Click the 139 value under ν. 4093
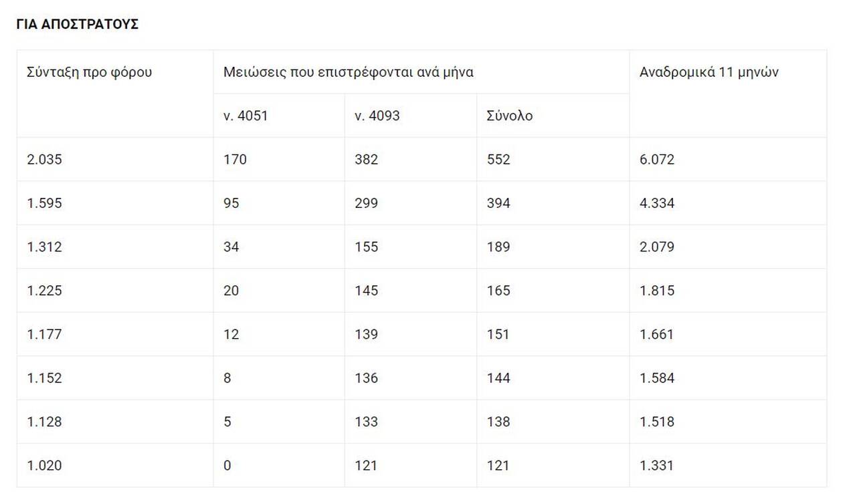The width and height of the screenshot is (843, 504). pyautogui.click(x=366, y=334)
